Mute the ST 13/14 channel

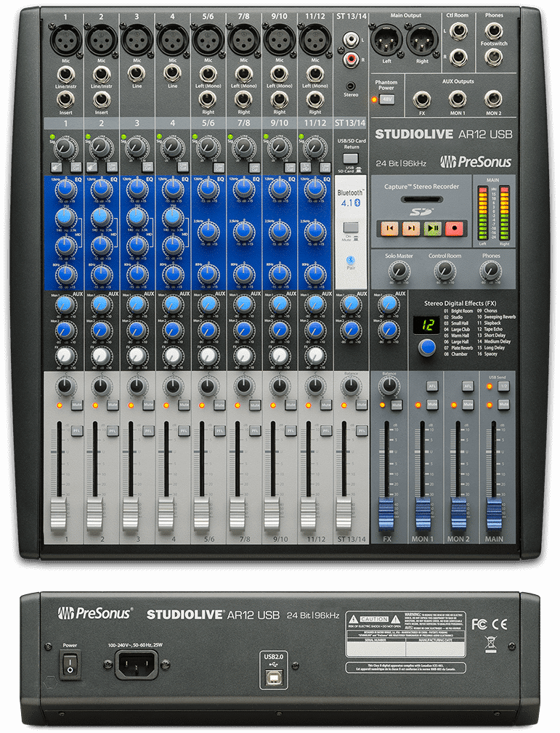coord(361,405)
